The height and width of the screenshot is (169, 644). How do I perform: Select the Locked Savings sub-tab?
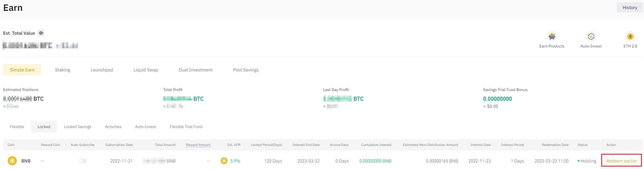[77, 127]
